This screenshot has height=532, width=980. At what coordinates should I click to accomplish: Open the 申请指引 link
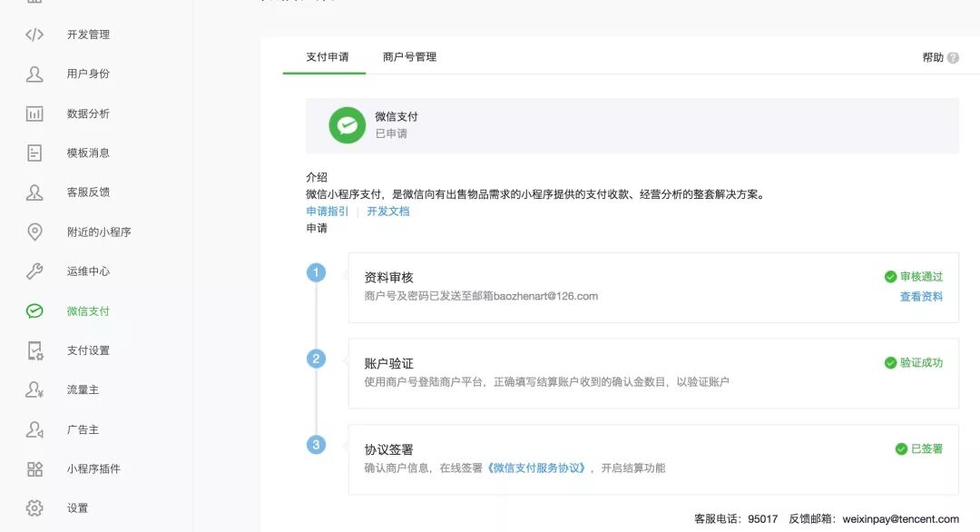pyautogui.click(x=327, y=212)
